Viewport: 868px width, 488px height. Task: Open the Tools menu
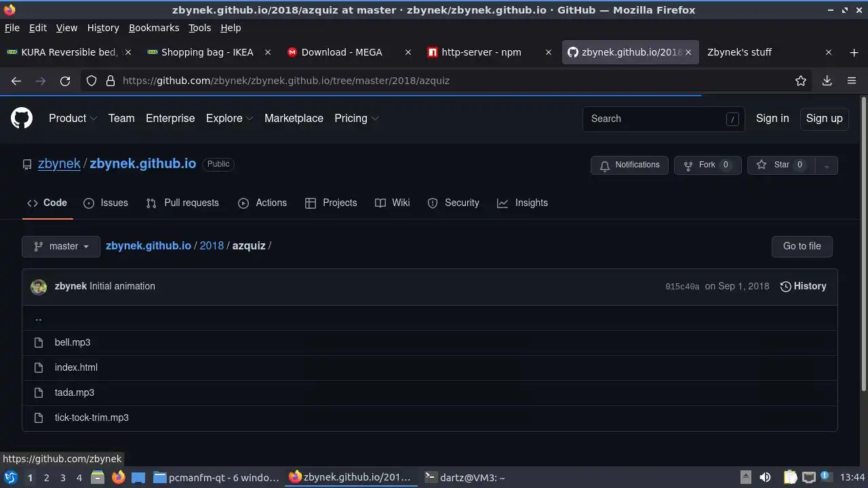coord(199,28)
